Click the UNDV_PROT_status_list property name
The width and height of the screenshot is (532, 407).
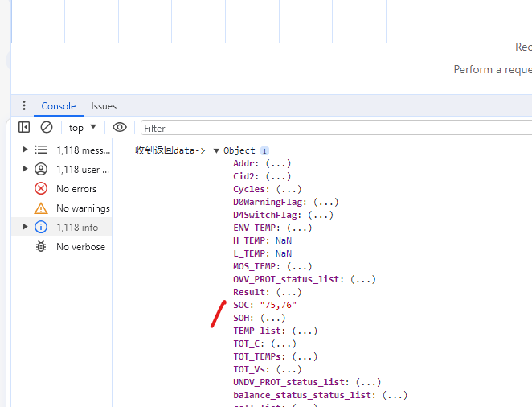pyautogui.click(x=289, y=383)
